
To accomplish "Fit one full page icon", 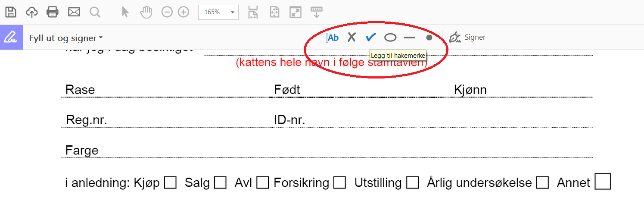I will (274, 12).
